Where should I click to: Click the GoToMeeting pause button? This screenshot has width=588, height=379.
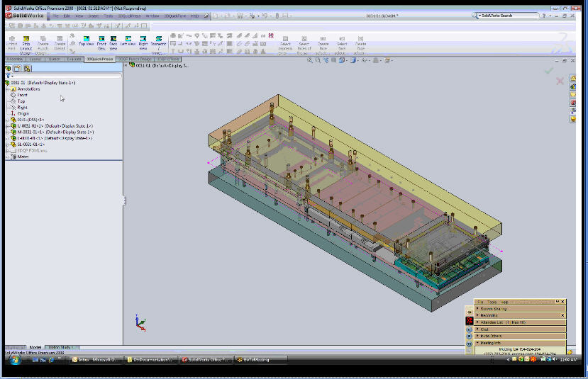(x=469, y=329)
